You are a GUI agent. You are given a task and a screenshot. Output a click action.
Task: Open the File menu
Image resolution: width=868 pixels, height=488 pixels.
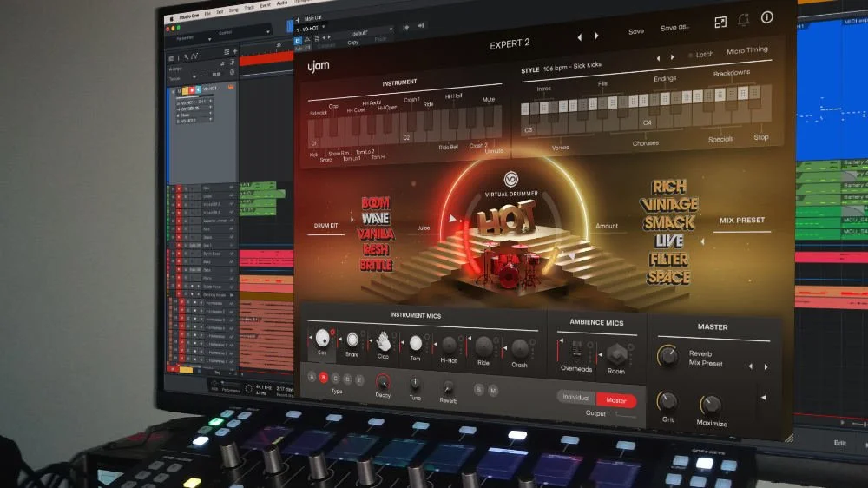click(207, 14)
